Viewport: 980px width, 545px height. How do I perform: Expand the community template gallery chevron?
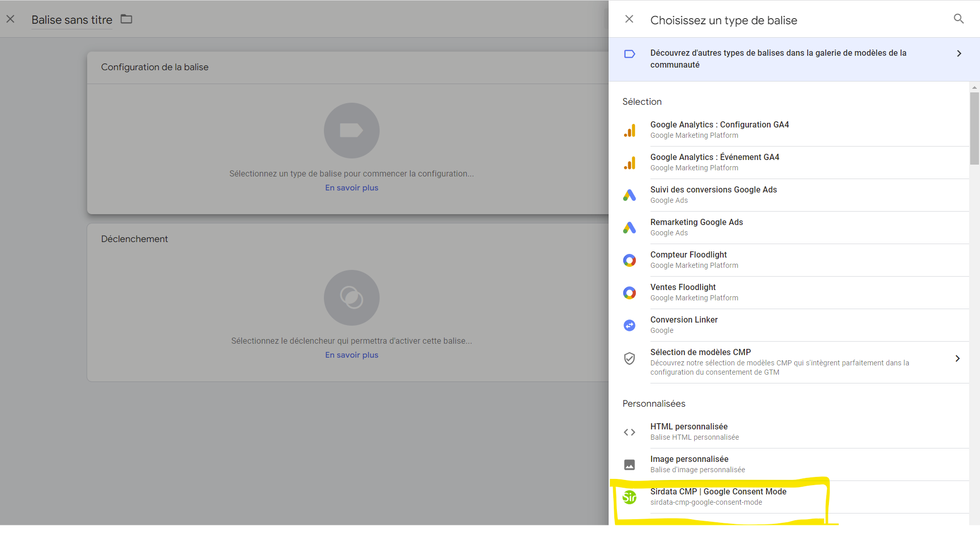tap(959, 54)
